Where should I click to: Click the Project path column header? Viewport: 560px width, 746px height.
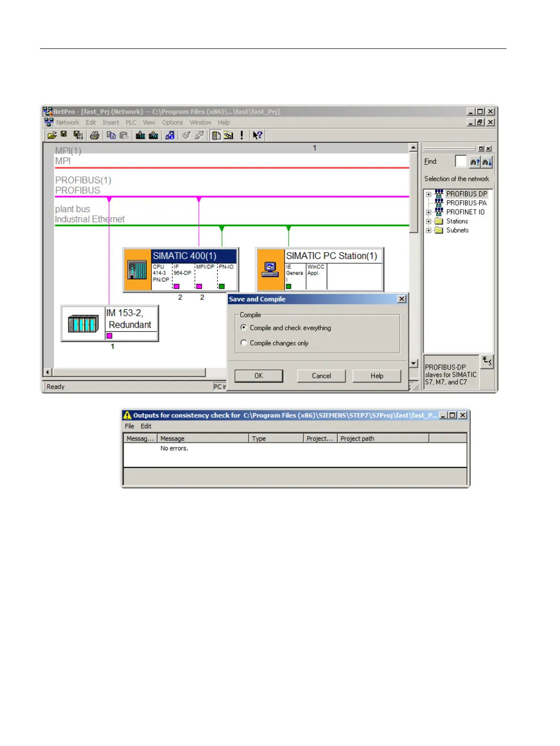pos(383,439)
